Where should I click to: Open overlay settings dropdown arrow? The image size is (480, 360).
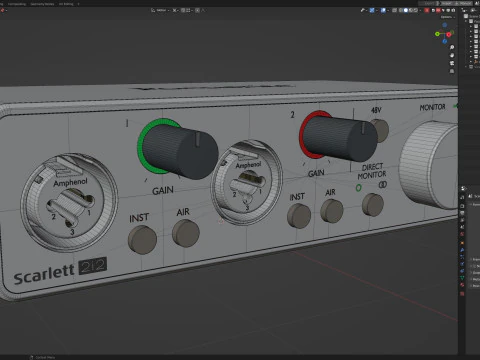(x=388, y=10)
